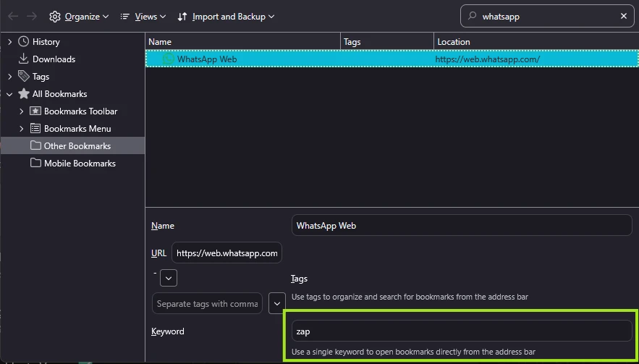Clear the search with the X button
This screenshot has width=639, height=364.
pyautogui.click(x=624, y=17)
